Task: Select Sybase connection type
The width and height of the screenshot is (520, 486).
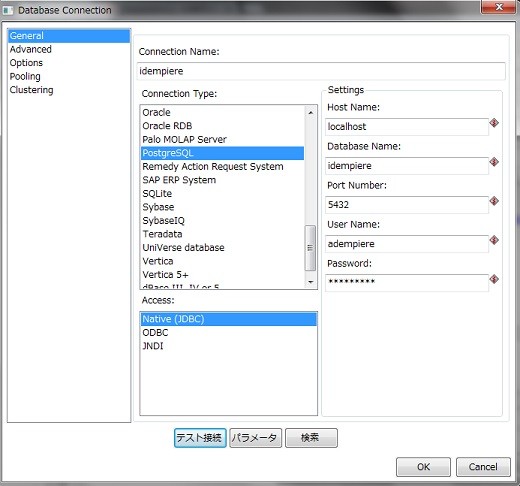Action: click(222, 207)
